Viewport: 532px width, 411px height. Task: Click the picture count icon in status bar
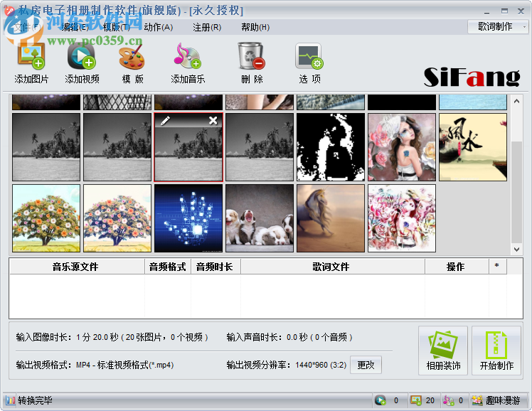pyautogui.click(x=415, y=400)
